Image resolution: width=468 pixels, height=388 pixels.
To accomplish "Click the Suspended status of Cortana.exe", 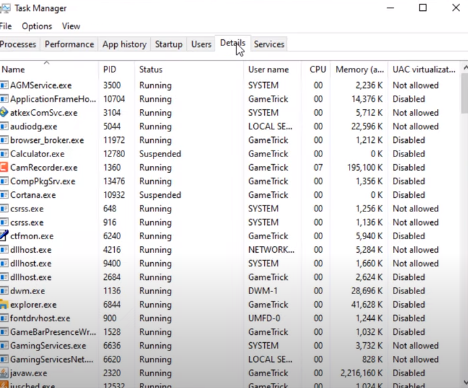I will tap(160, 195).
